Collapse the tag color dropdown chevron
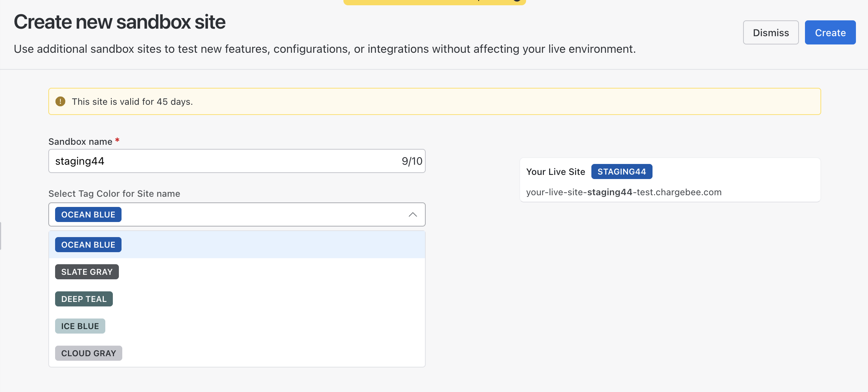 pos(412,214)
